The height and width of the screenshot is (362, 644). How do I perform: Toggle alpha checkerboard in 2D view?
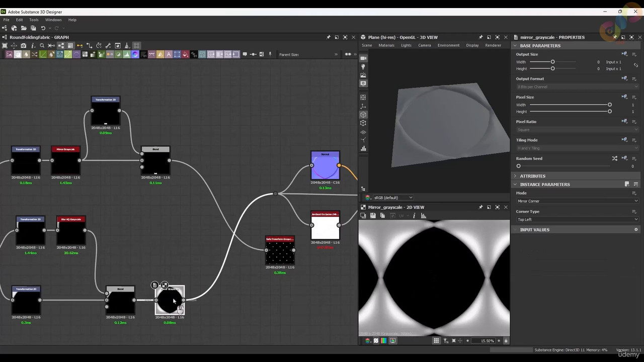(x=376, y=341)
